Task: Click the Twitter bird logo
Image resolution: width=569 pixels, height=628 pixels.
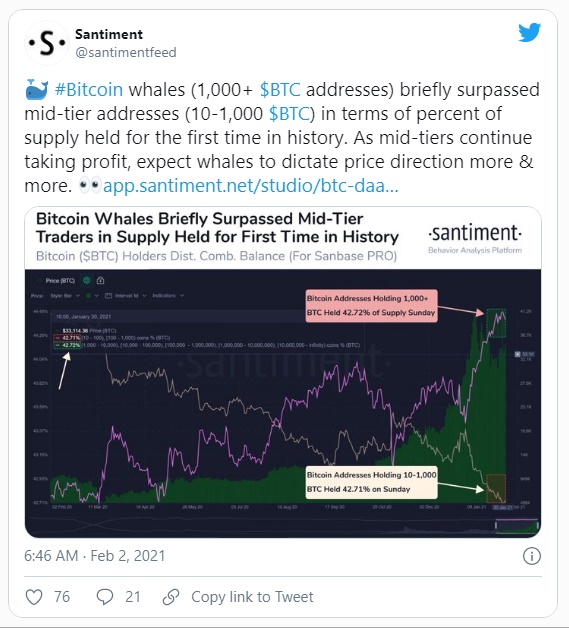Action: point(529,32)
